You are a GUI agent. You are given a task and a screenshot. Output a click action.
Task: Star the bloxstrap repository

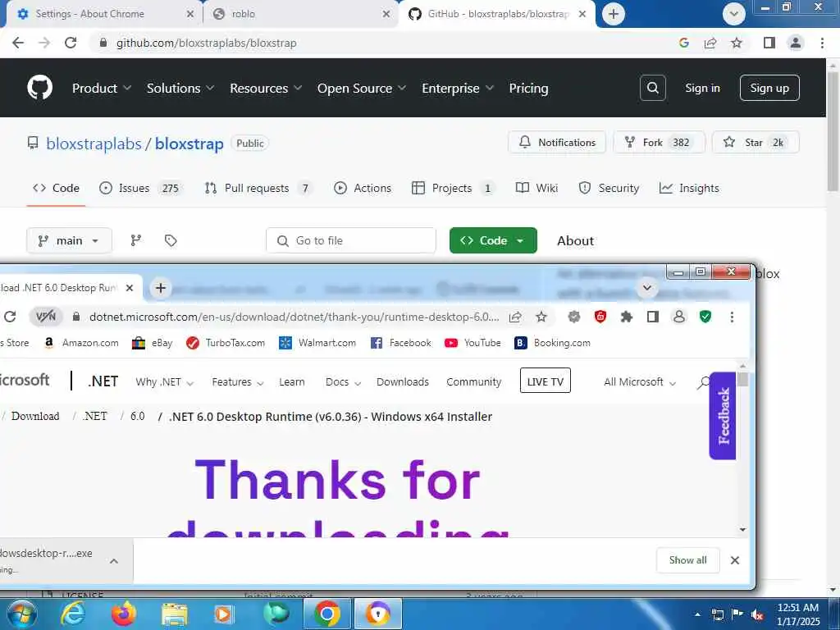coord(756,142)
